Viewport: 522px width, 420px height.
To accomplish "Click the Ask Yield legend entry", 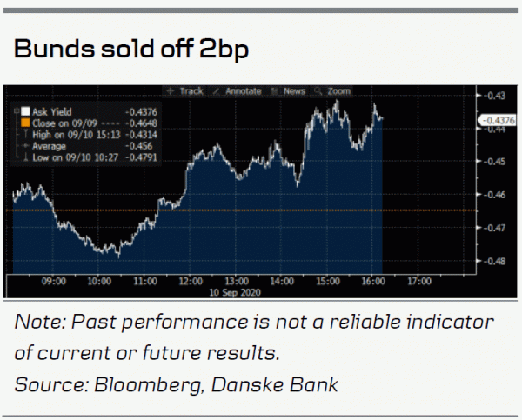I will point(54,111).
